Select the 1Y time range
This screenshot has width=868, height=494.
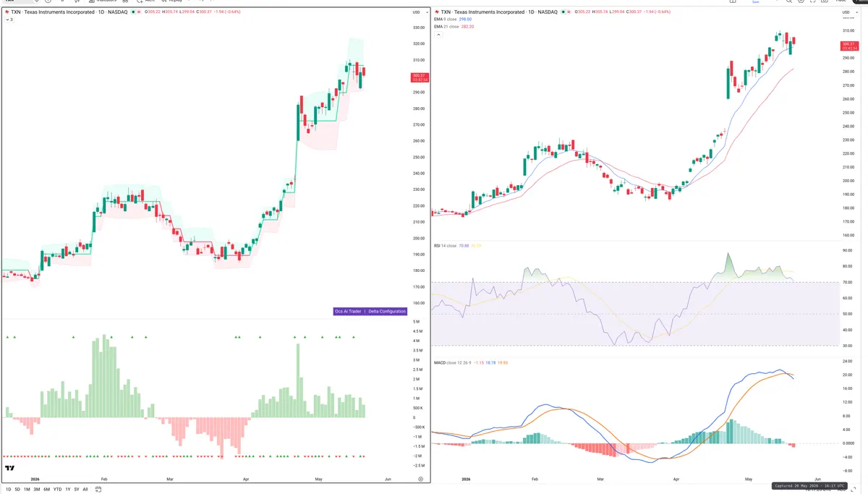click(68, 490)
